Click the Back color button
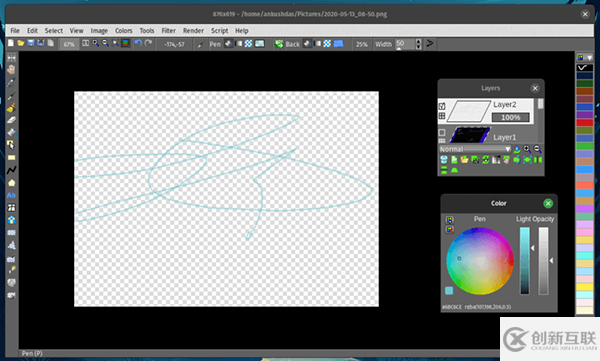The width and height of the screenshot is (600, 361). coord(293,44)
